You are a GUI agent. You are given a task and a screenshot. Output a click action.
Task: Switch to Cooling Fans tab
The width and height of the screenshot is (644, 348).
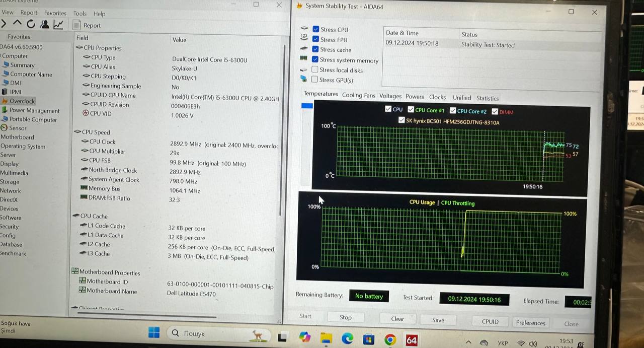[x=359, y=95]
